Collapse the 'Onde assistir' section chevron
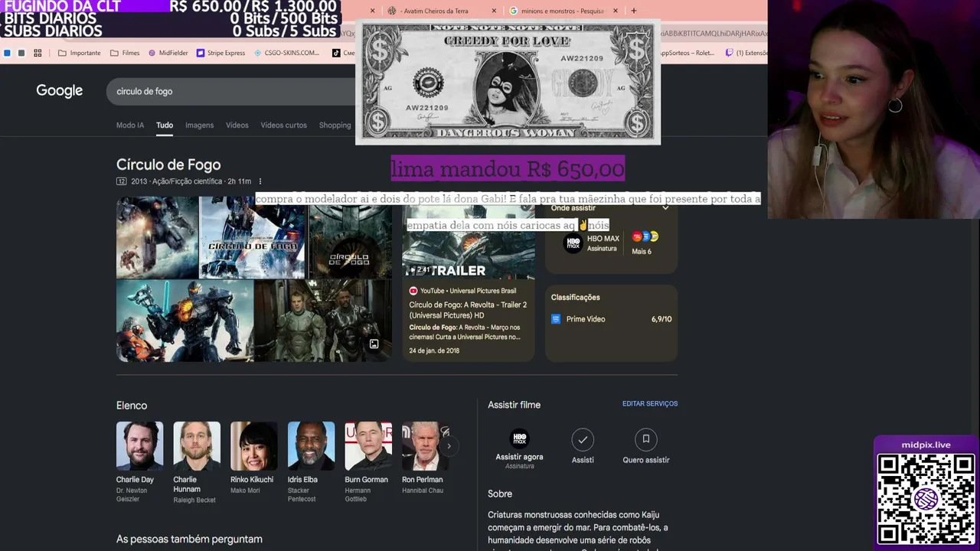 click(665, 208)
